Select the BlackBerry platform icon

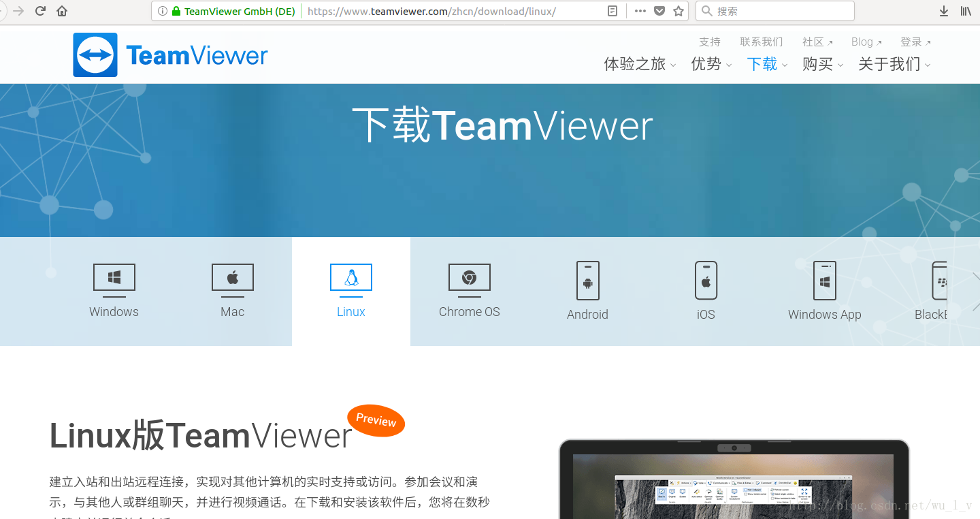pos(939,281)
